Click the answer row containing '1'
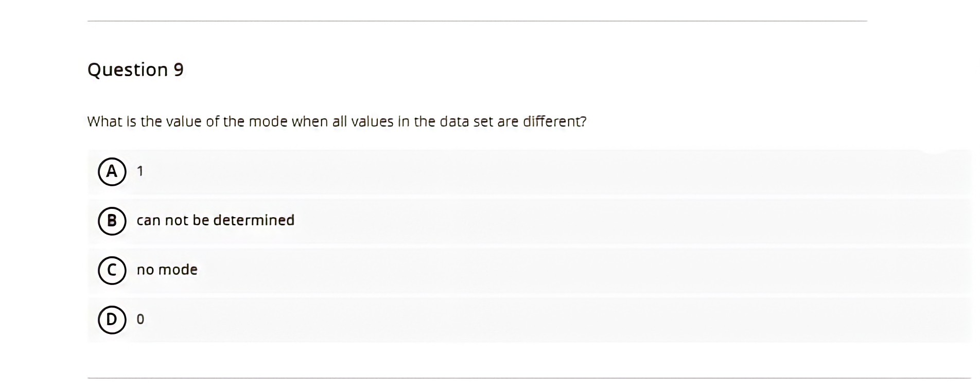 point(463,172)
